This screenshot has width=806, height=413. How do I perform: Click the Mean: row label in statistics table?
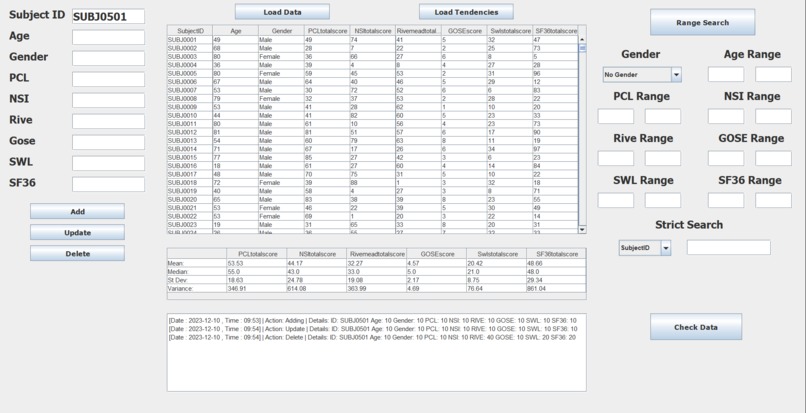(197, 263)
